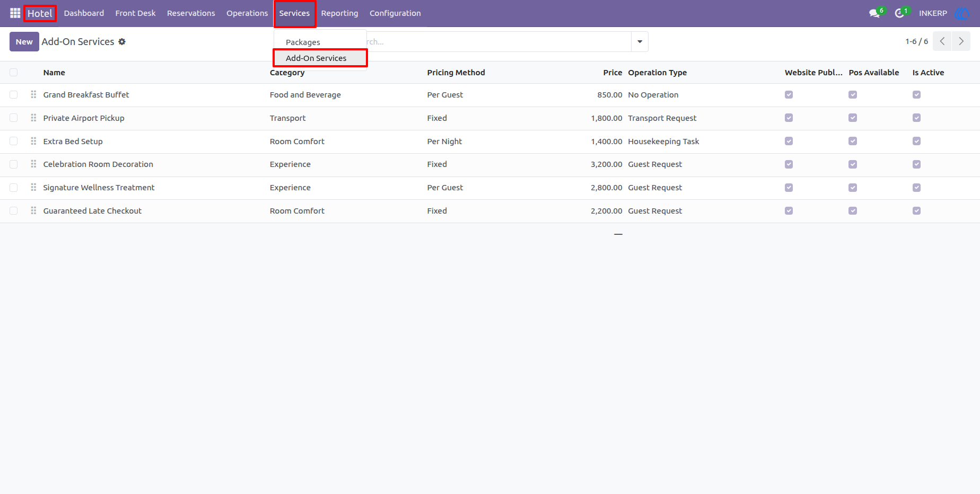Image resolution: width=980 pixels, height=494 pixels.
Task: Go to the next page arrow
Action: coord(961,41)
